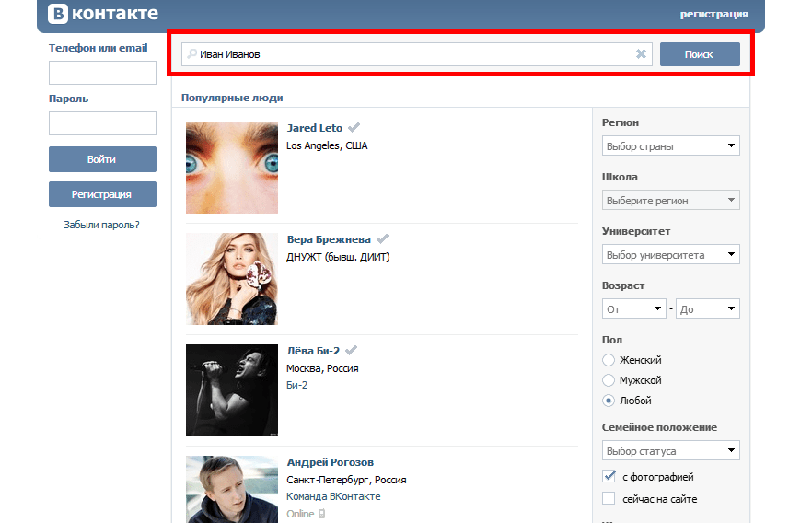Click the magnifier icon in the search box
The image size is (812, 523).
(192, 53)
